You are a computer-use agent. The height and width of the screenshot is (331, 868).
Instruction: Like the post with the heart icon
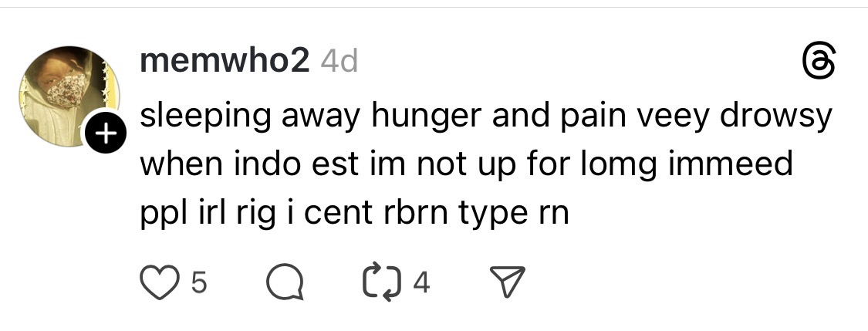click(160, 282)
